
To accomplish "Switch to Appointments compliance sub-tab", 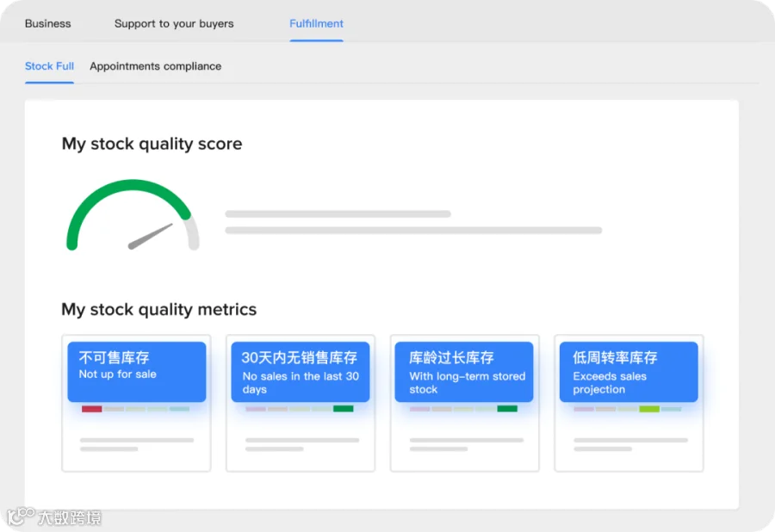I will tap(156, 66).
